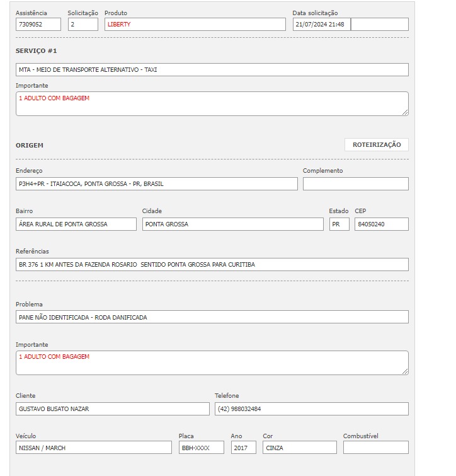Image resolution: width=456 pixels, height=476 pixels.
Task: Click the Solicitação field
Action: pos(83,25)
